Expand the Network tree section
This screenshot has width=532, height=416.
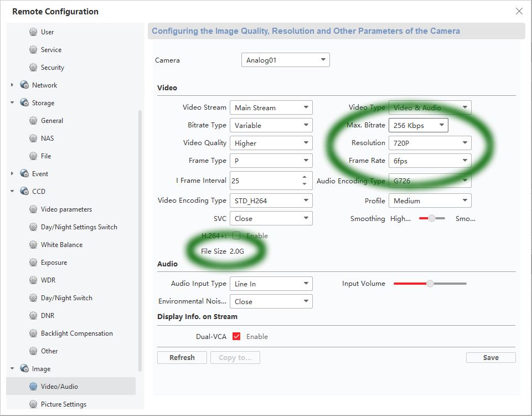(12, 85)
